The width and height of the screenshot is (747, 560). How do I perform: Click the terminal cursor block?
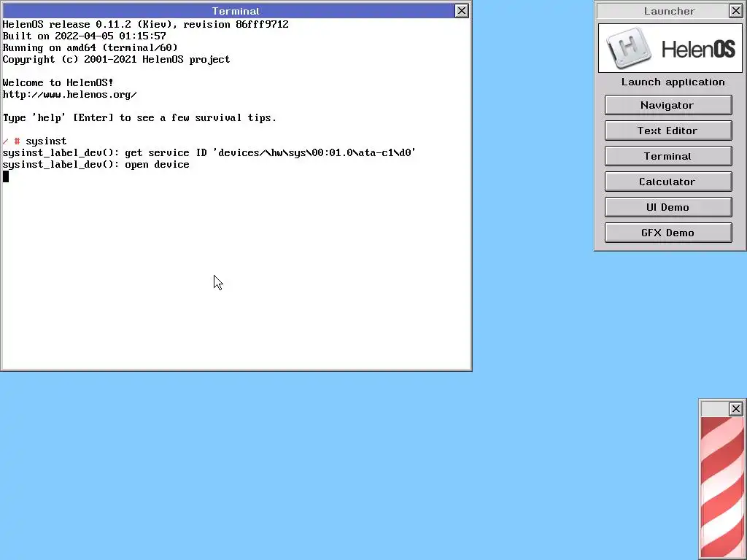coord(6,176)
